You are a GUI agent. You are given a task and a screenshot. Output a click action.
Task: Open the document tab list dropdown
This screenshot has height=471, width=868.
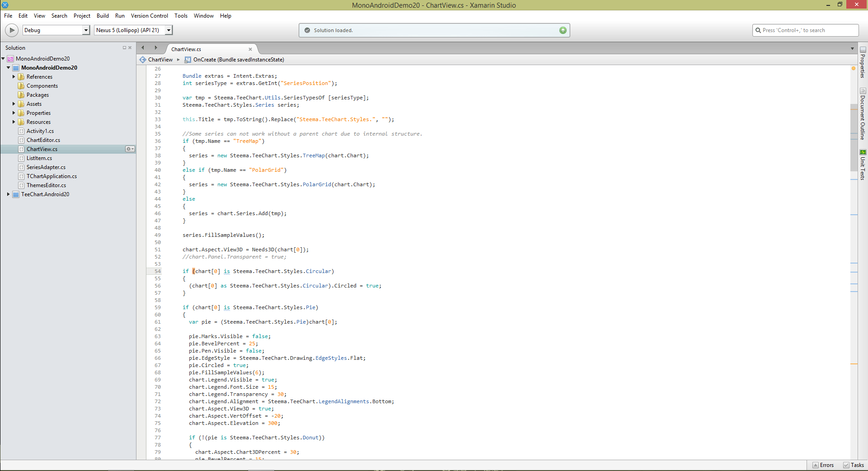click(852, 48)
